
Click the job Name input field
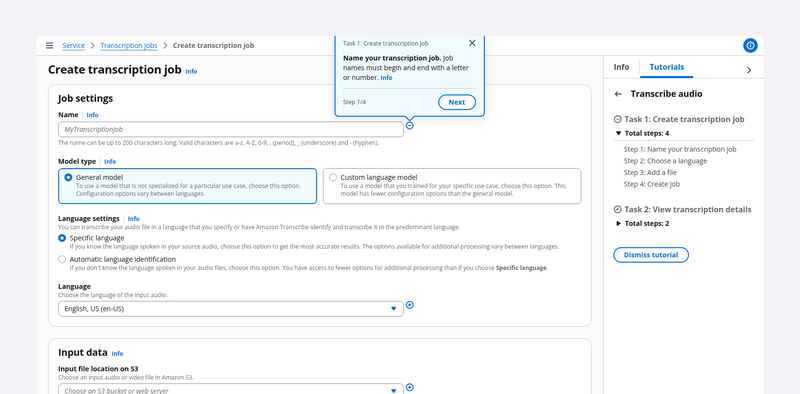pos(231,129)
